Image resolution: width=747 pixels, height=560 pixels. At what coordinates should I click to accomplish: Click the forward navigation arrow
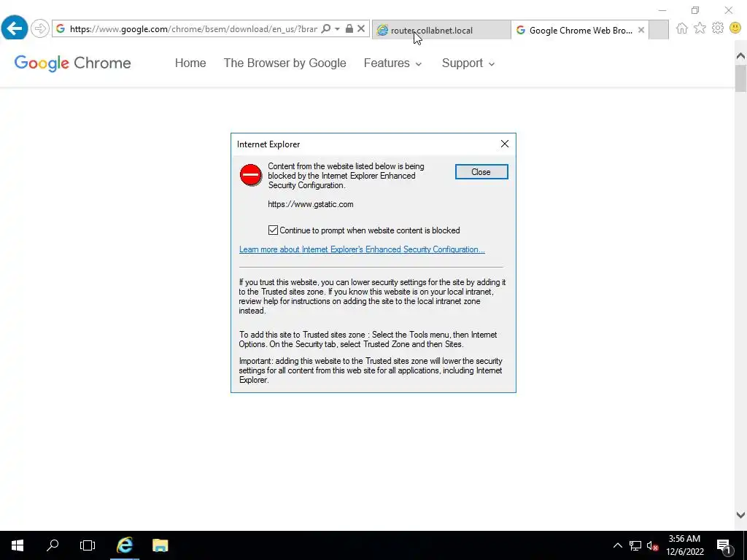click(x=40, y=29)
